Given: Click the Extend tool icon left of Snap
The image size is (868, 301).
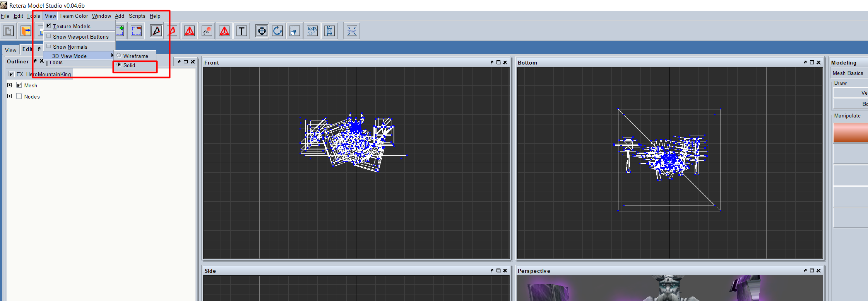Looking at the screenshot, I should [x=330, y=31].
